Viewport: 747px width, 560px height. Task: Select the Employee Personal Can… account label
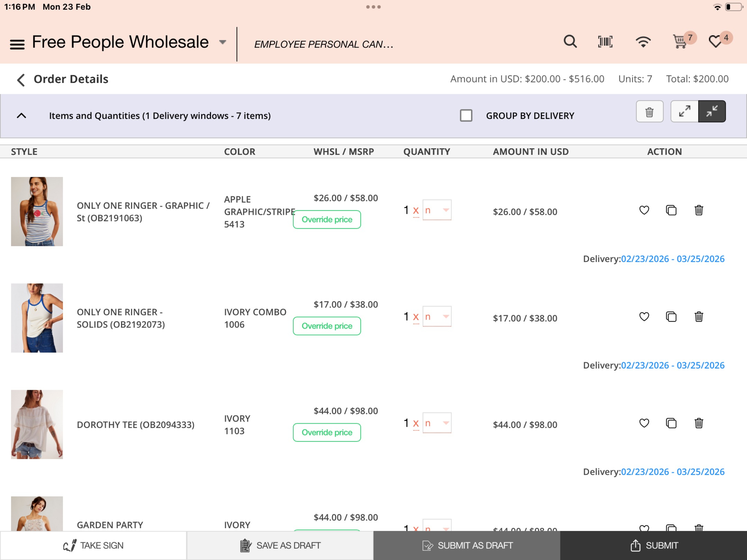pyautogui.click(x=324, y=44)
